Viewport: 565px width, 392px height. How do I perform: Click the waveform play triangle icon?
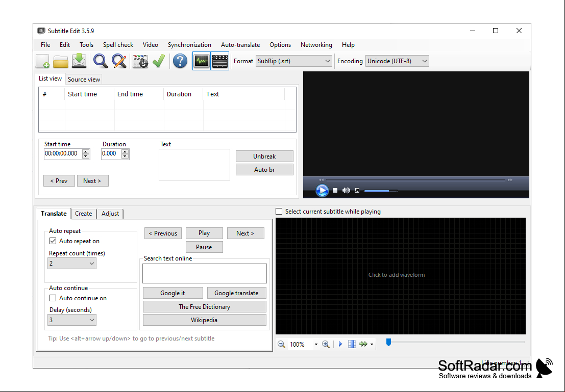pos(340,344)
